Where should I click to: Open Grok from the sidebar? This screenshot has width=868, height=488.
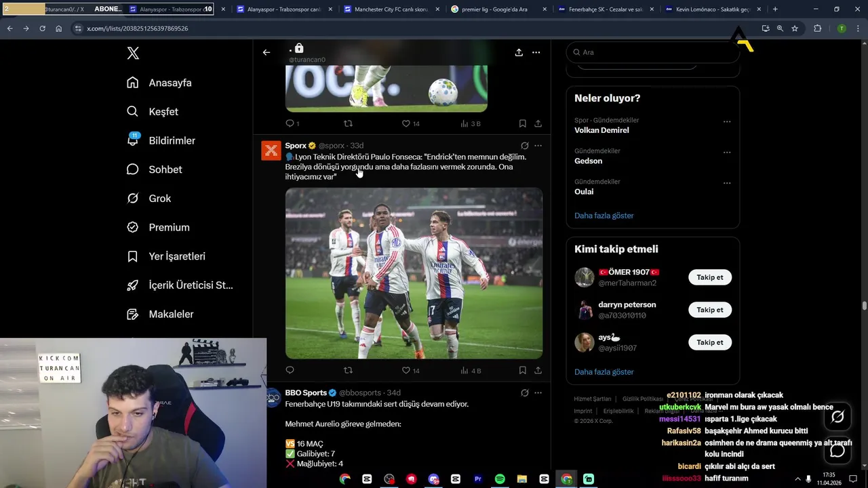coord(149,199)
